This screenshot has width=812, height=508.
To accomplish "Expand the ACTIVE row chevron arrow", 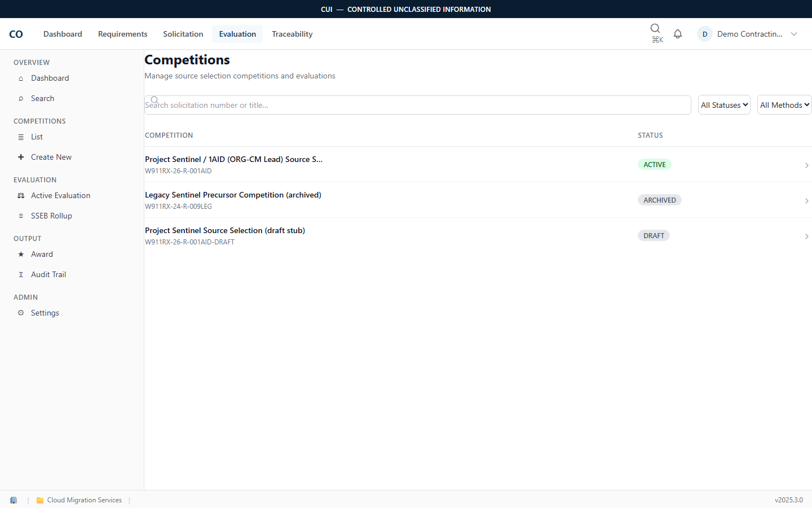I will point(807,165).
